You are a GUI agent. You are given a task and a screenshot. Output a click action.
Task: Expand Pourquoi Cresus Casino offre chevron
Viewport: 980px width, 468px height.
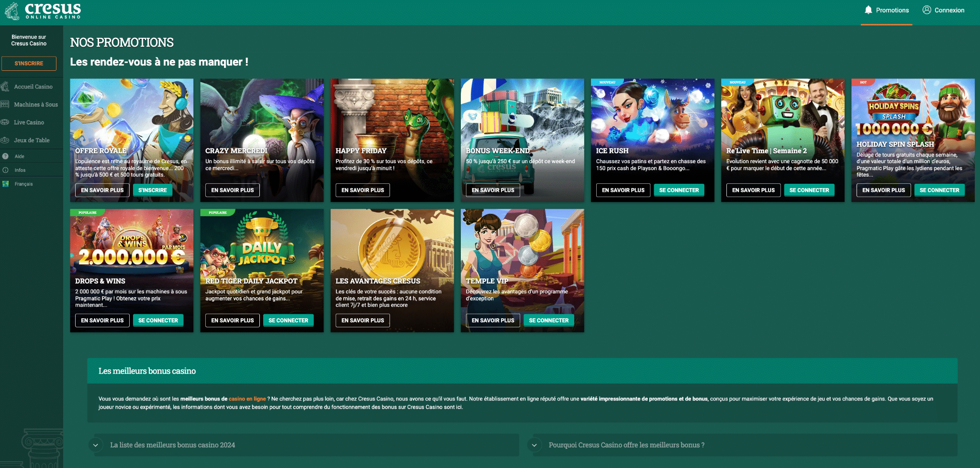click(x=534, y=445)
